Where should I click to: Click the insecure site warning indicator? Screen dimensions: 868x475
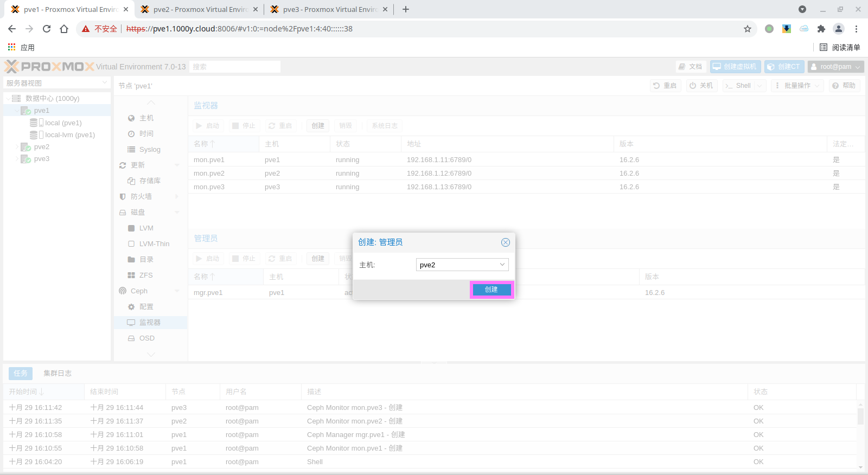coord(100,29)
